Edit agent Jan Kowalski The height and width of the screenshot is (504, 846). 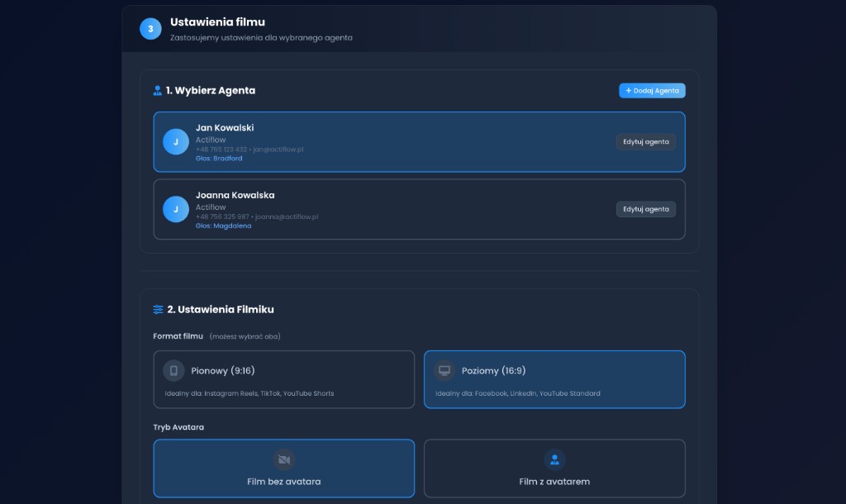click(646, 142)
